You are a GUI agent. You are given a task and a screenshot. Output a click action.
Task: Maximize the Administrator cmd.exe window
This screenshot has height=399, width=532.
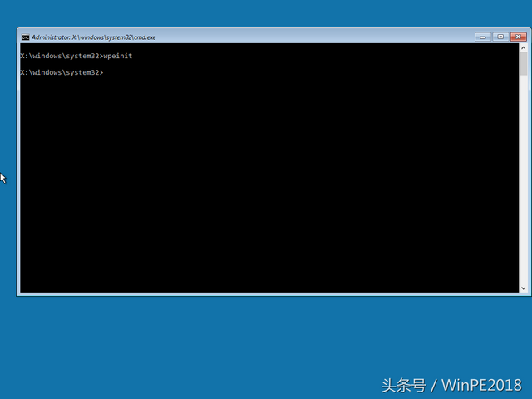[500, 37]
